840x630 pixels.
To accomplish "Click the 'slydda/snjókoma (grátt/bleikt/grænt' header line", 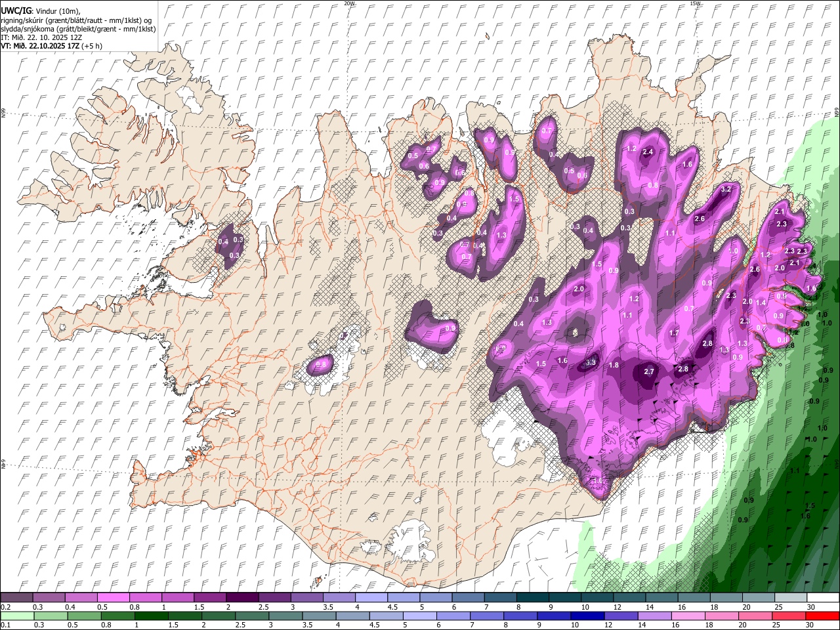I will pos(78,29).
